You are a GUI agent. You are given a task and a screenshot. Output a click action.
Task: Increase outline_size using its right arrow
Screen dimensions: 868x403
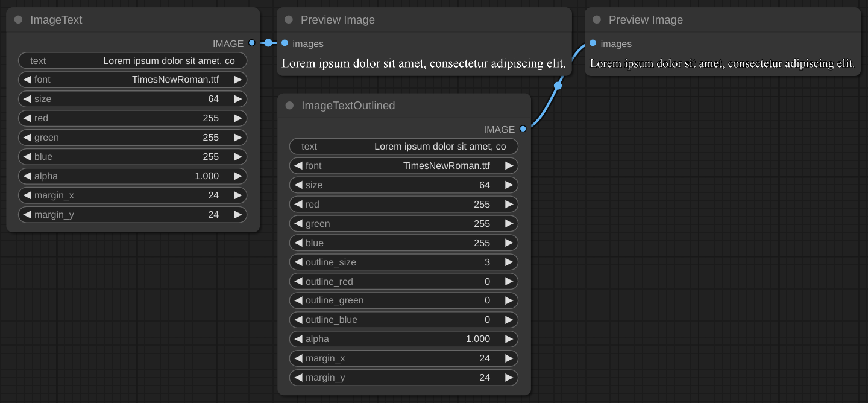click(509, 262)
